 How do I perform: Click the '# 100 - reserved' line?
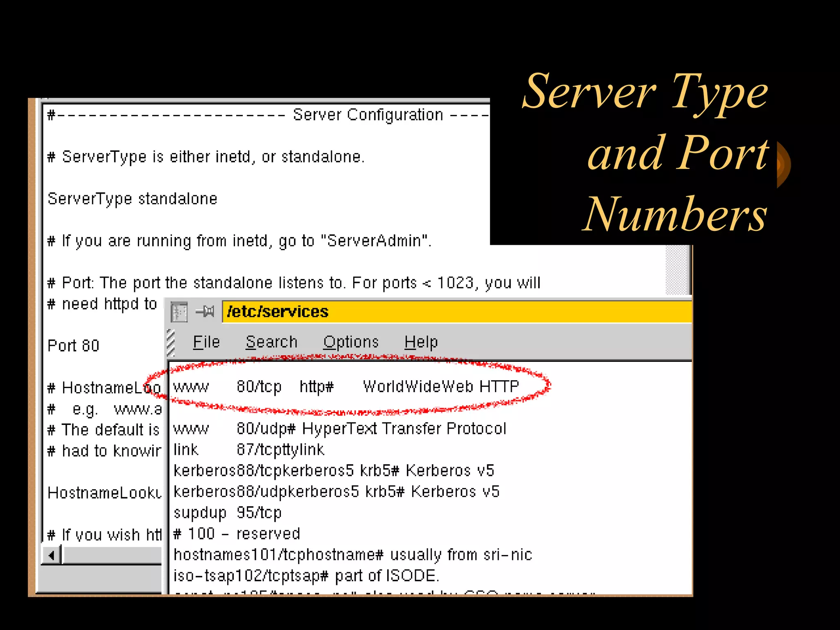pos(237,534)
